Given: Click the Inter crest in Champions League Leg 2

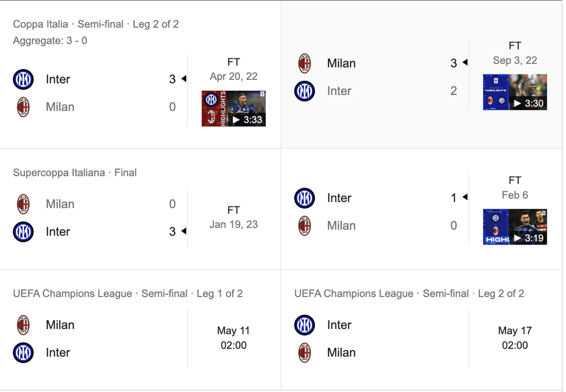Looking at the screenshot, I should (x=304, y=325).
